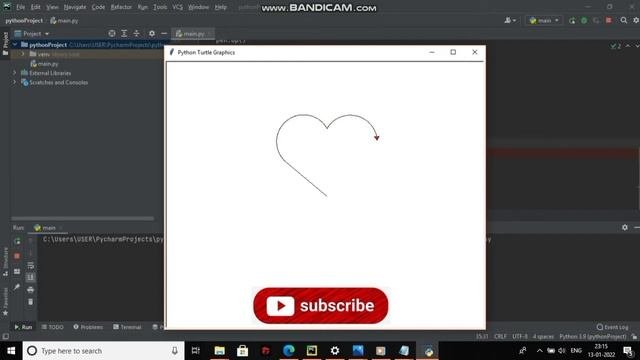The width and height of the screenshot is (640, 360).
Task: Open the Terminal tool window
Action: [127, 327]
